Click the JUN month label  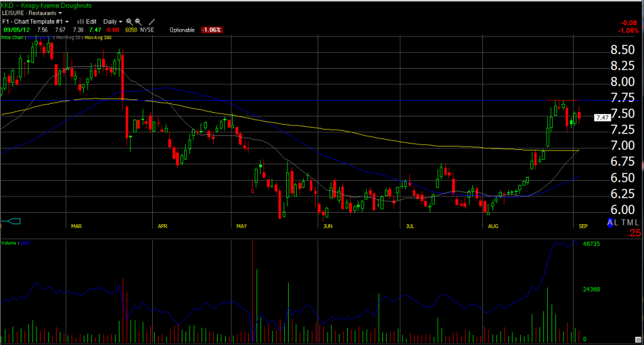coord(328,226)
